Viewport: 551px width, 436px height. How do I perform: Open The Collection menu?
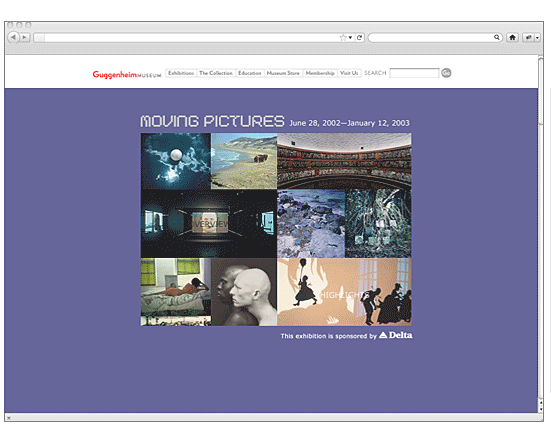coord(216,73)
